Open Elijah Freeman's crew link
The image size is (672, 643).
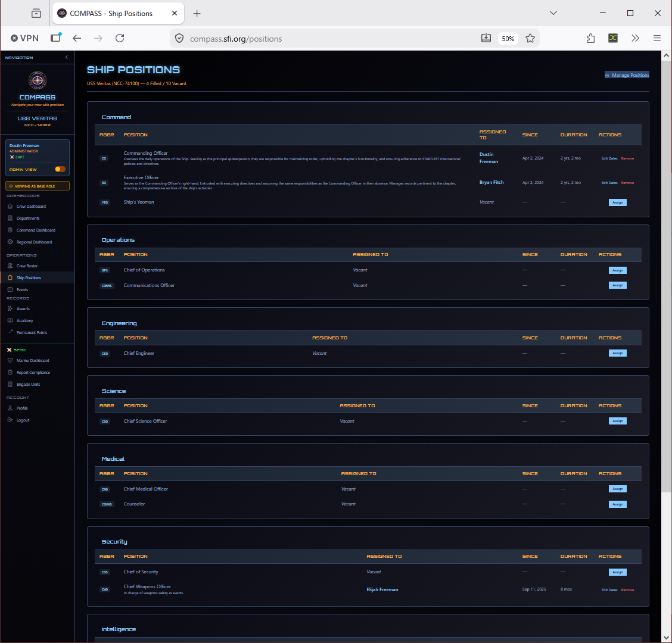[x=382, y=590]
